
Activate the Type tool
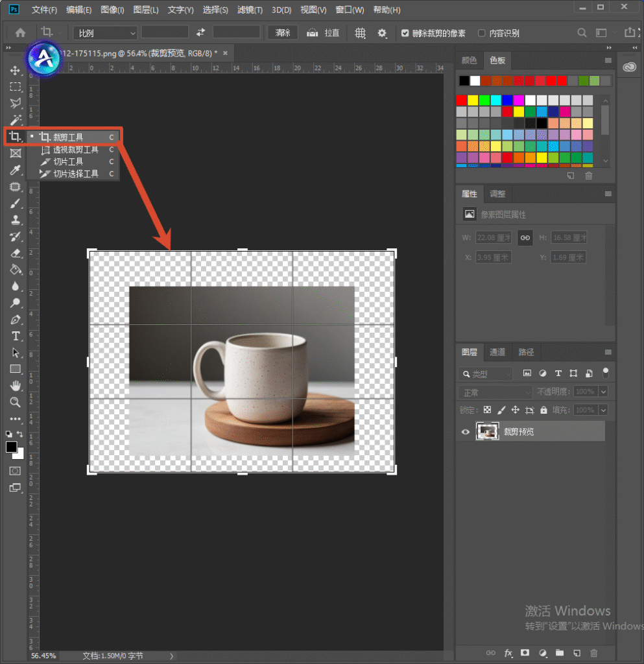16,337
